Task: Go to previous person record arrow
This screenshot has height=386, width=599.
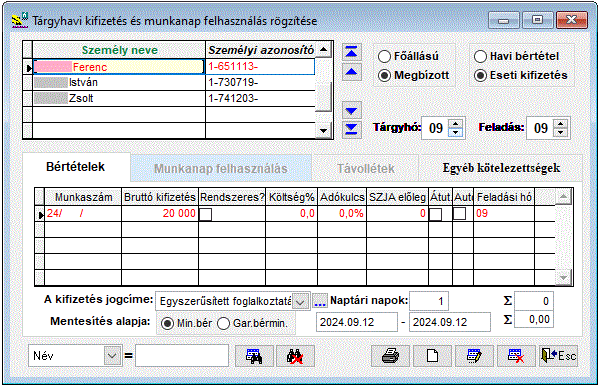Action: point(351,71)
